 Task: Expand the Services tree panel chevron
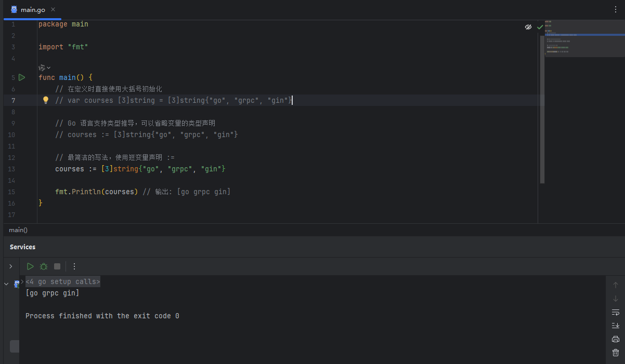[x=10, y=266]
